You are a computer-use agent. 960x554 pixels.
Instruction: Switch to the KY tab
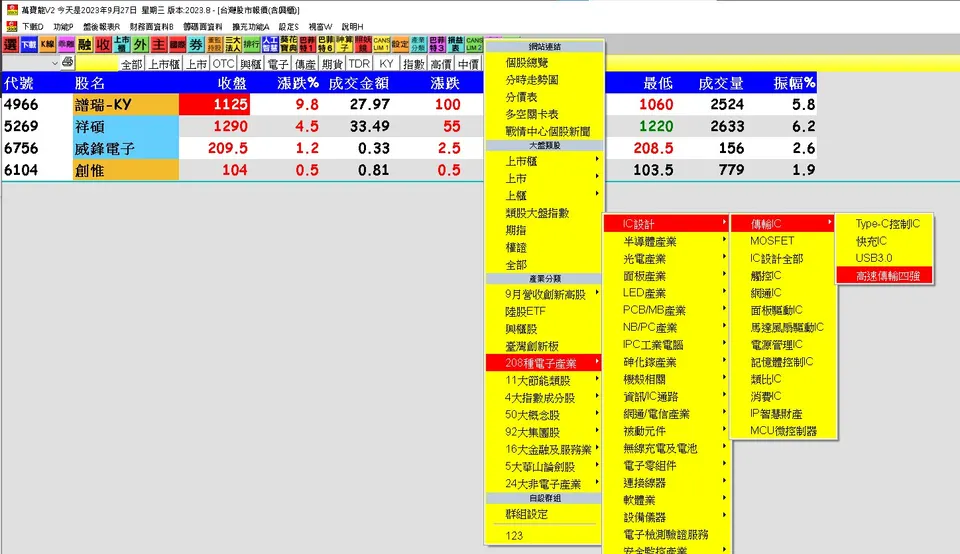point(386,64)
